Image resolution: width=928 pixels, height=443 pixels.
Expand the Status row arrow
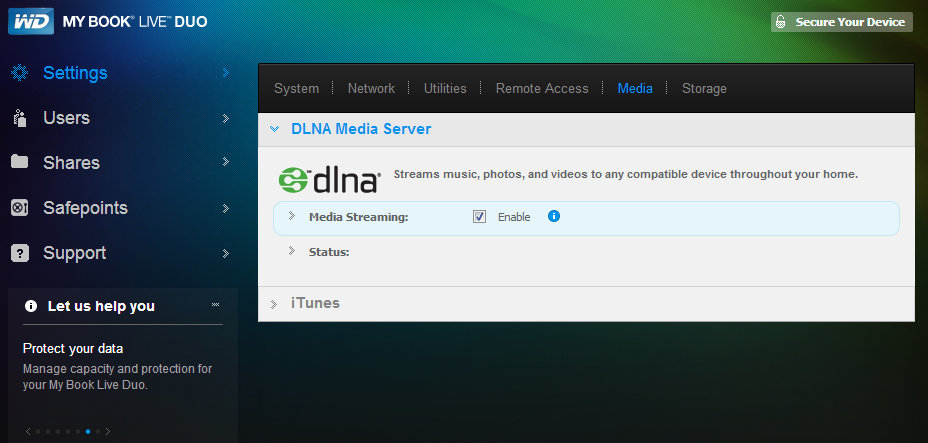click(x=292, y=251)
